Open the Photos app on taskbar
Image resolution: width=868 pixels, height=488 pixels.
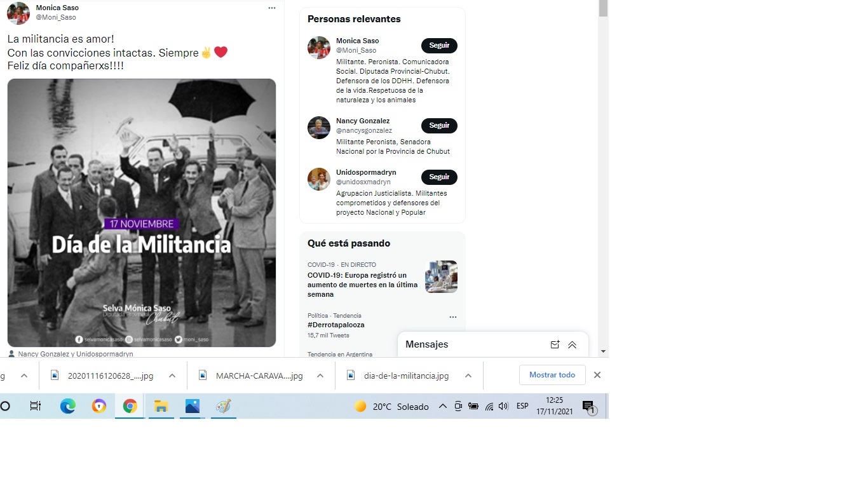point(193,406)
